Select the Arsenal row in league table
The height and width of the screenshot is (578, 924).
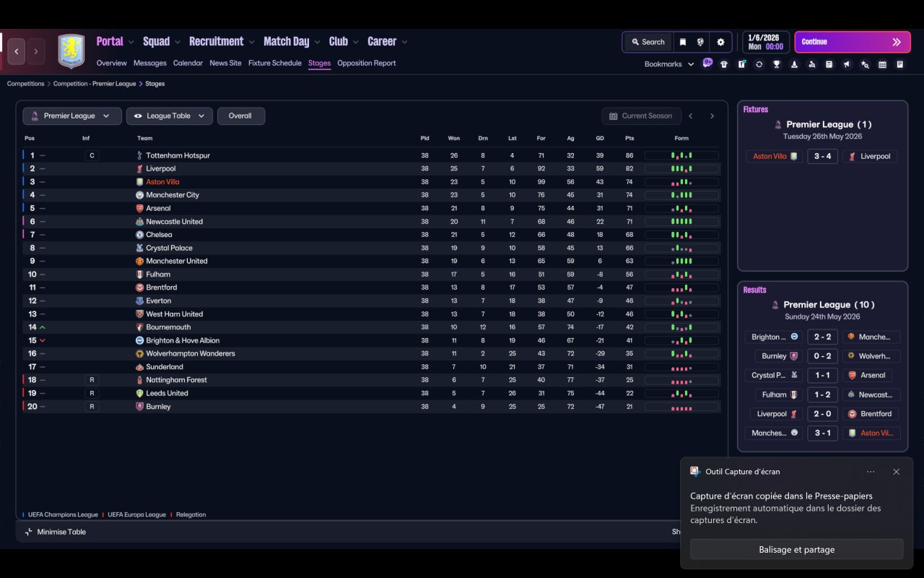coord(371,208)
